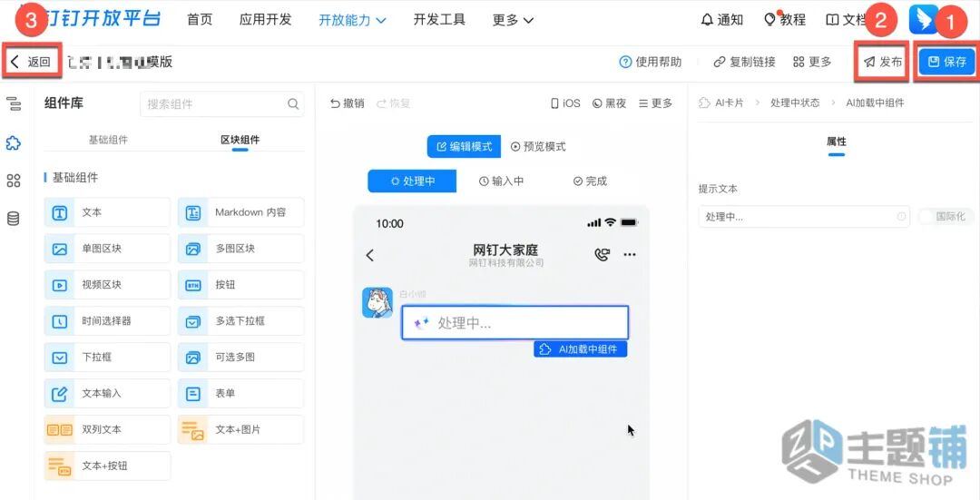Click the 提示文本 input field
The height and width of the screenshot is (500, 980).
click(x=804, y=217)
